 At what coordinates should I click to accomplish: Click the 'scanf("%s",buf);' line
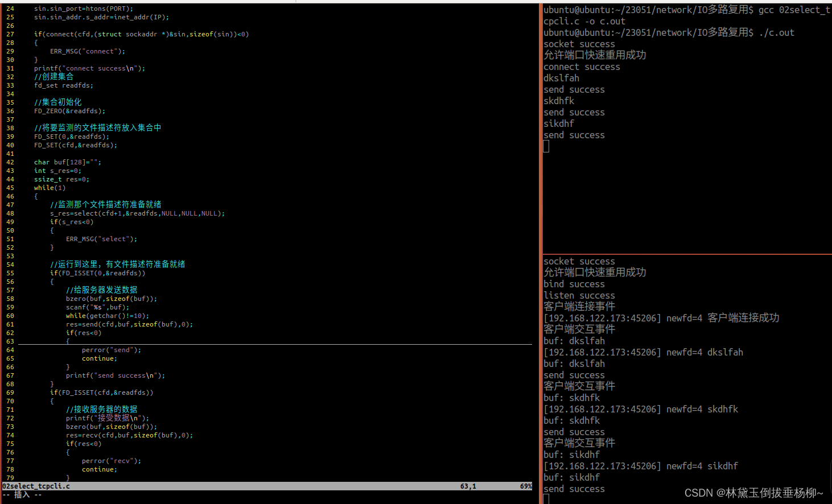pos(97,307)
